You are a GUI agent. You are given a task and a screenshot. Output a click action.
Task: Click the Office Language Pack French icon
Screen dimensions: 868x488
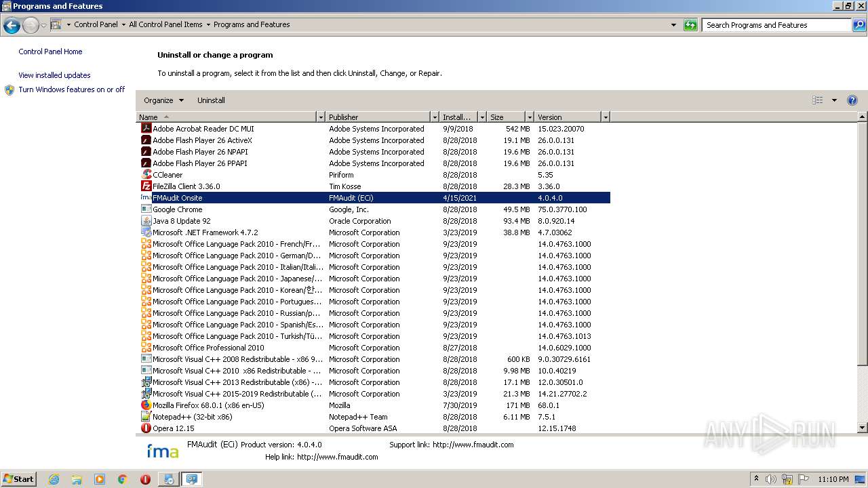pos(146,243)
